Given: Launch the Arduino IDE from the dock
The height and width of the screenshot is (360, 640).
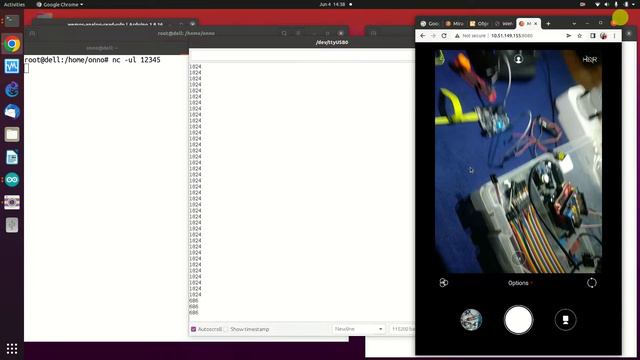Looking at the screenshot, I should pos(12,180).
